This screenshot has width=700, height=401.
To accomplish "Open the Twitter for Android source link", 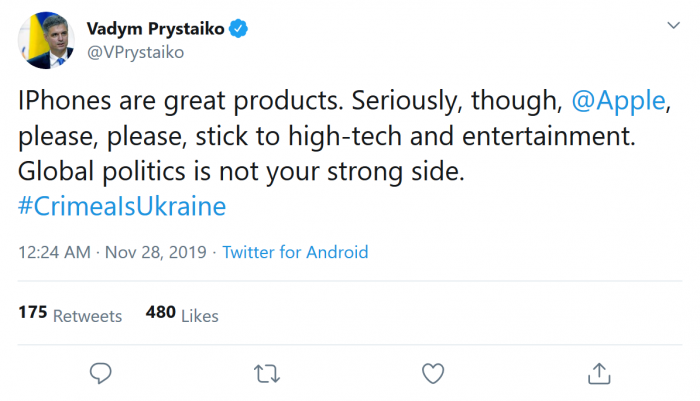I will click(x=295, y=253).
